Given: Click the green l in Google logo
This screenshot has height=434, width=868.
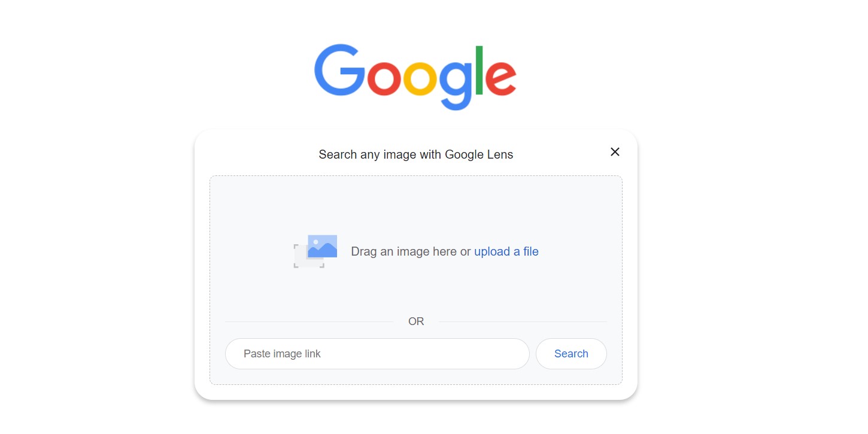Looking at the screenshot, I should 479,70.
